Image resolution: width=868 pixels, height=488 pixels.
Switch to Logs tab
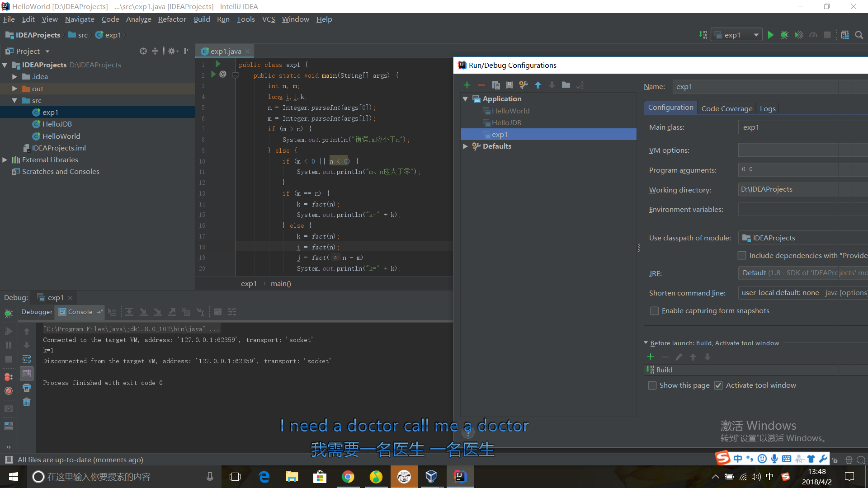767,108
